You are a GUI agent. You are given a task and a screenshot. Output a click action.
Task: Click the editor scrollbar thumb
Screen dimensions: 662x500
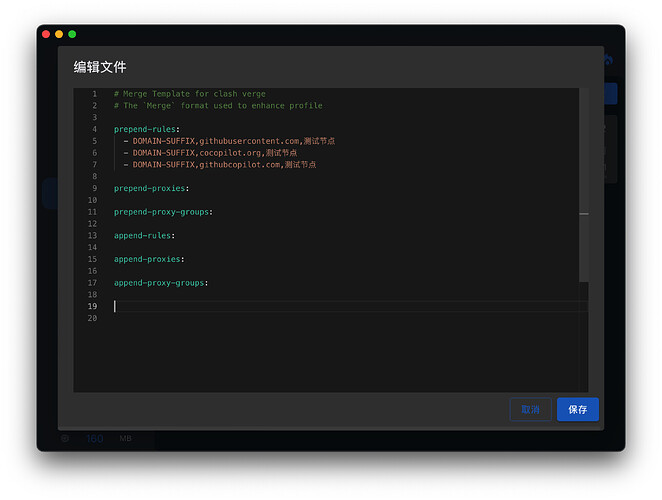pos(584,185)
